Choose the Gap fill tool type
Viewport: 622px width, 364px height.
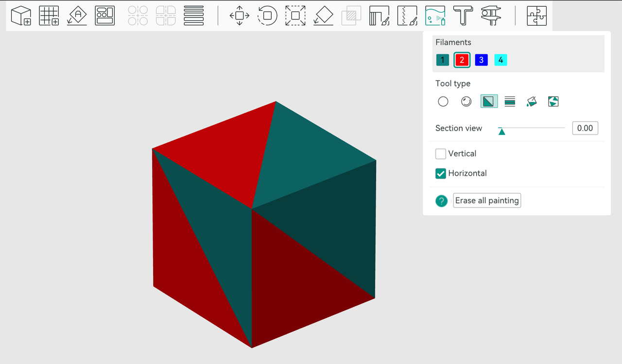[x=553, y=101]
